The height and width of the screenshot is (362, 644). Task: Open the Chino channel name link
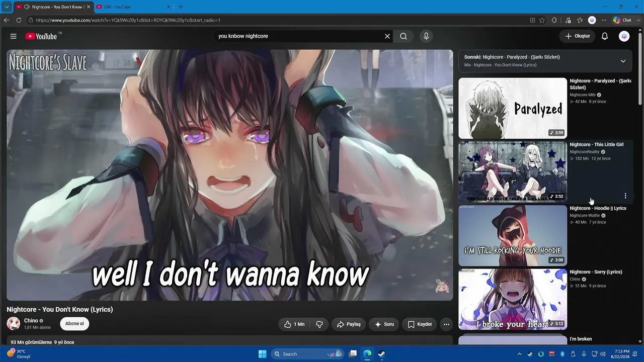click(x=31, y=321)
